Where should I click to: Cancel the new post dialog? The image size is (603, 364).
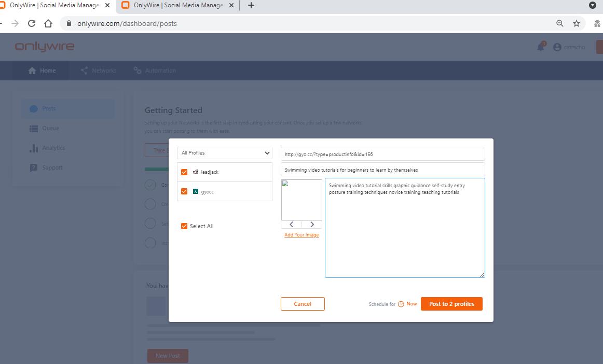tap(303, 304)
